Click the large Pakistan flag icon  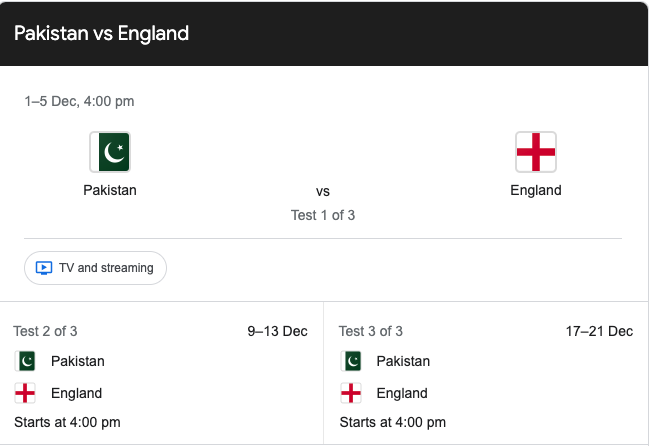click(x=110, y=152)
